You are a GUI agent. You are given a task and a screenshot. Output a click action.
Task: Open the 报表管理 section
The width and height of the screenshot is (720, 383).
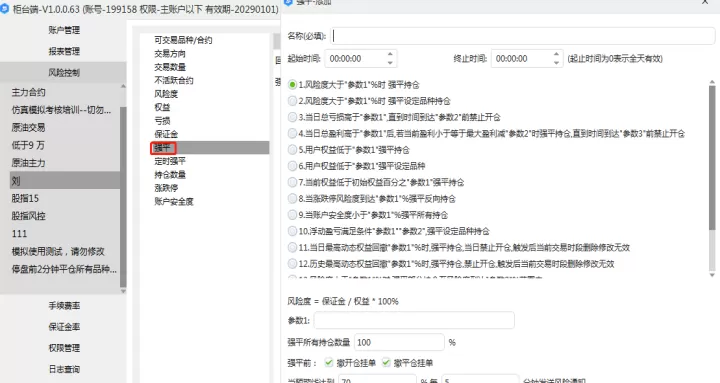(x=64, y=51)
